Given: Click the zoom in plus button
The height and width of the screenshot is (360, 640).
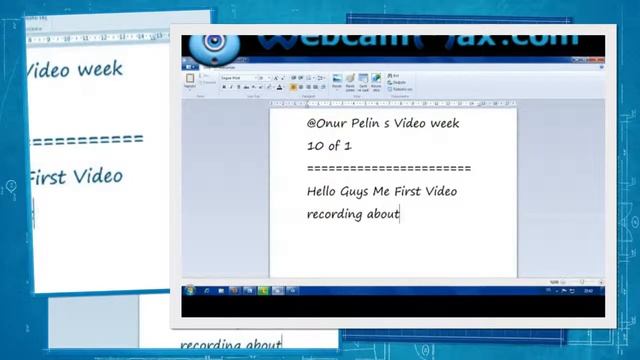Looking at the screenshot, I should pos(601,282).
